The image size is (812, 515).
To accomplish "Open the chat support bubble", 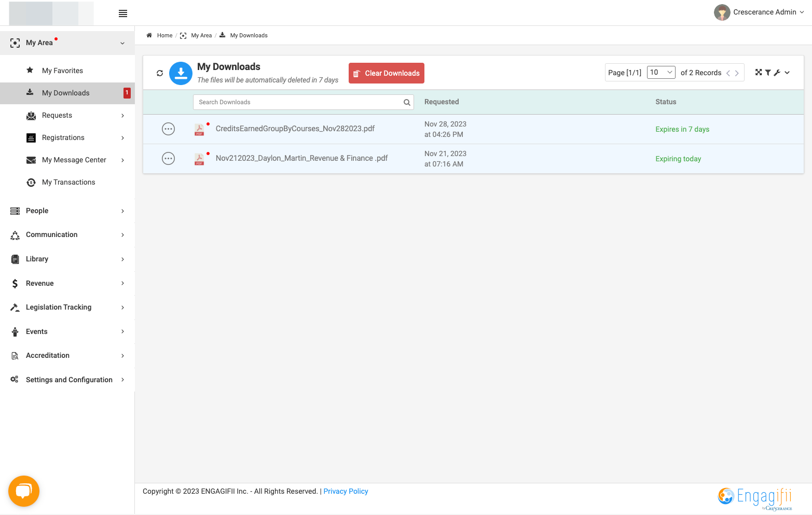I will point(24,491).
